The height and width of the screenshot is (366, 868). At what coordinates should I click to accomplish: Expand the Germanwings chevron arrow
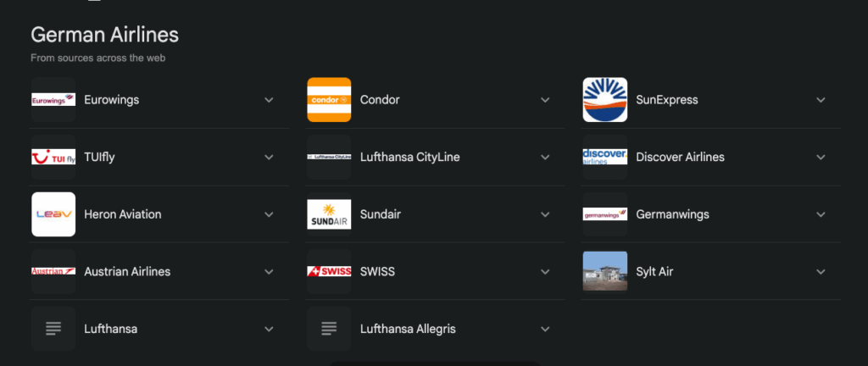pyautogui.click(x=821, y=214)
